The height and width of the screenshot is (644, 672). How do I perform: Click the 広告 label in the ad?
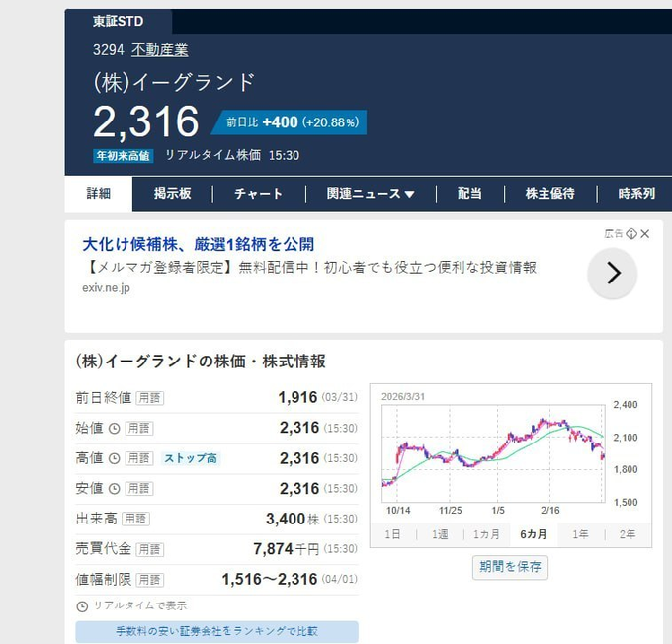point(613,233)
